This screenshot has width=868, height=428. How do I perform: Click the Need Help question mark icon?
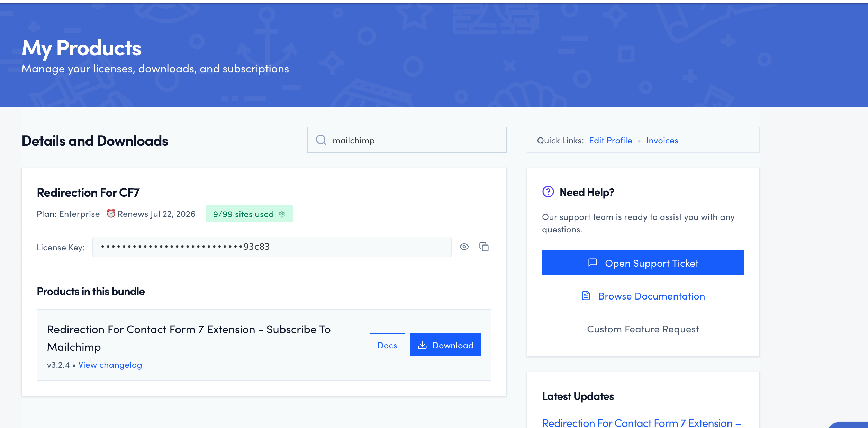coord(548,191)
